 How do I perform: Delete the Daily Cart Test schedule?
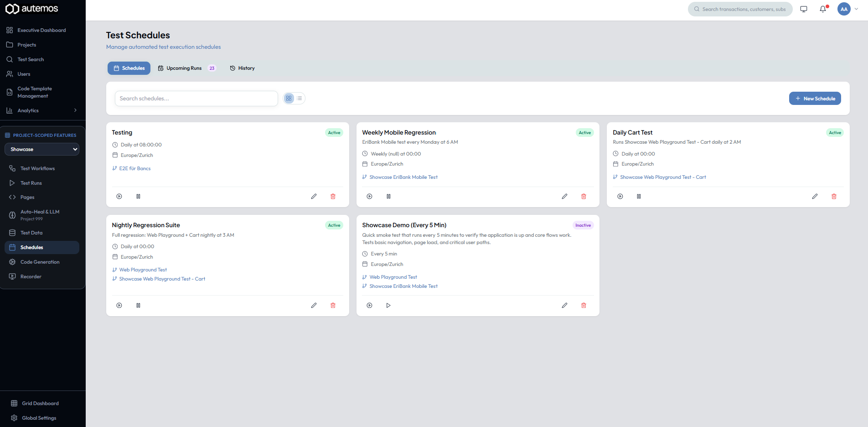point(834,196)
